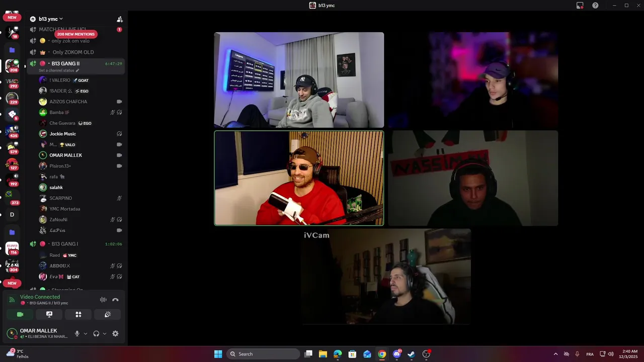Click Set a channel status
This screenshot has height=362, width=644.
[59, 70]
